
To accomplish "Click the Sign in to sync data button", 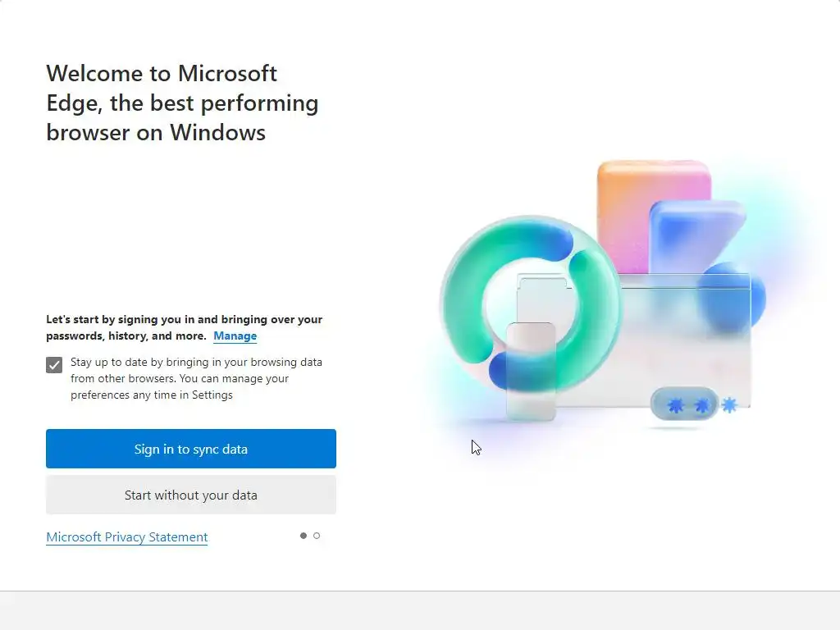I will (x=190, y=449).
